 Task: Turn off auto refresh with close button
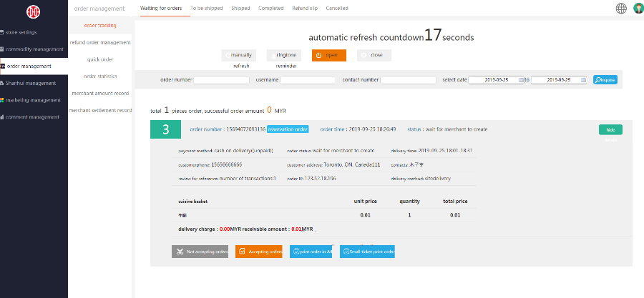coord(373,55)
